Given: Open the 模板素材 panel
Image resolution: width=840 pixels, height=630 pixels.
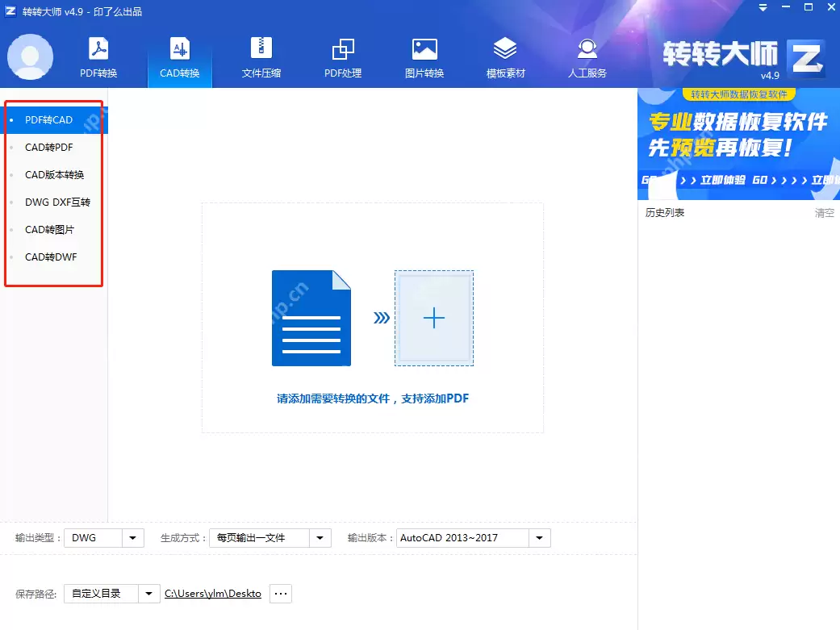Looking at the screenshot, I should tap(505, 56).
